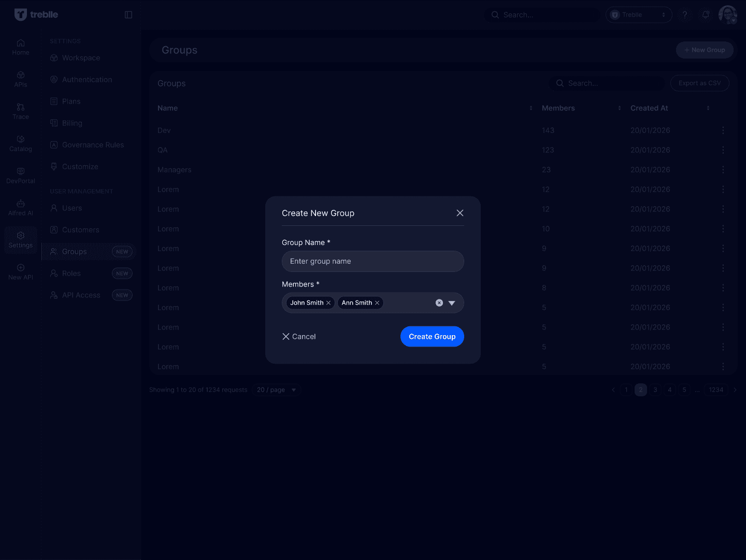Focus the Enter group name field
This screenshot has width=746, height=560.
pyautogui.click(x=372, y=262)
